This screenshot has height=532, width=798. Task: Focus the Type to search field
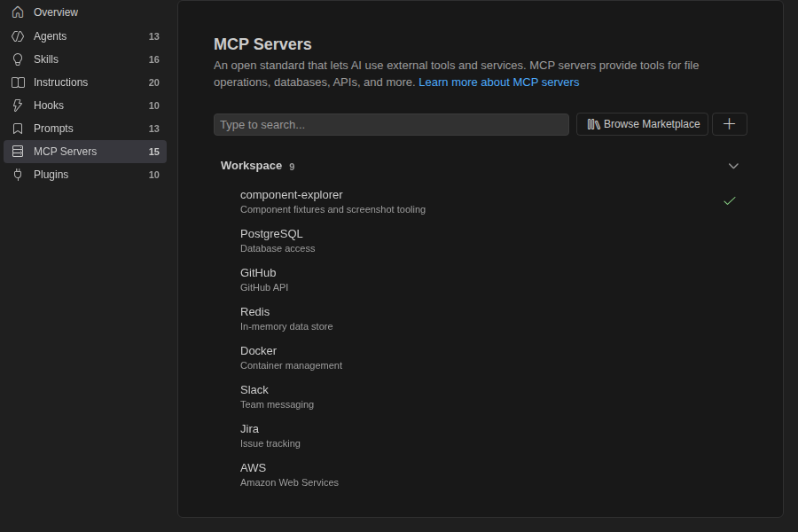[x=391, y=125]
